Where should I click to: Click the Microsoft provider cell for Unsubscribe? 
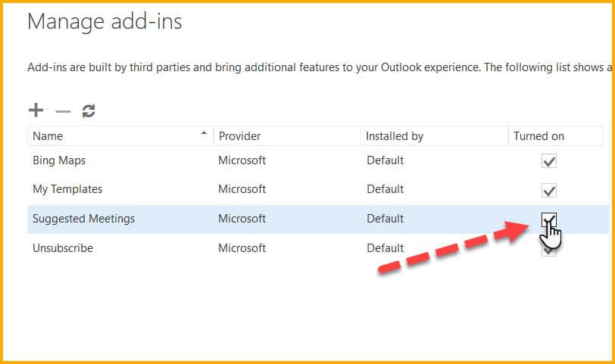242,248
